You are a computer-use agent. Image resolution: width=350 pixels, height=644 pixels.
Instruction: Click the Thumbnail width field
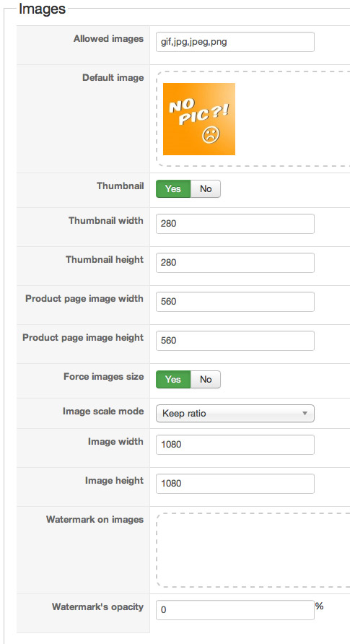pyautogui.click(x=235, y=224)
